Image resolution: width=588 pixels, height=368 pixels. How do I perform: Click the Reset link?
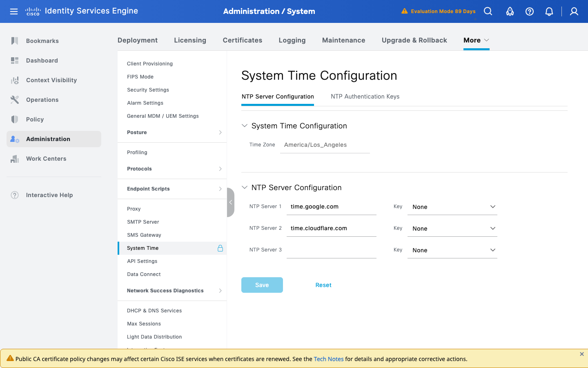pyautogui.click(x=323, y=285)
